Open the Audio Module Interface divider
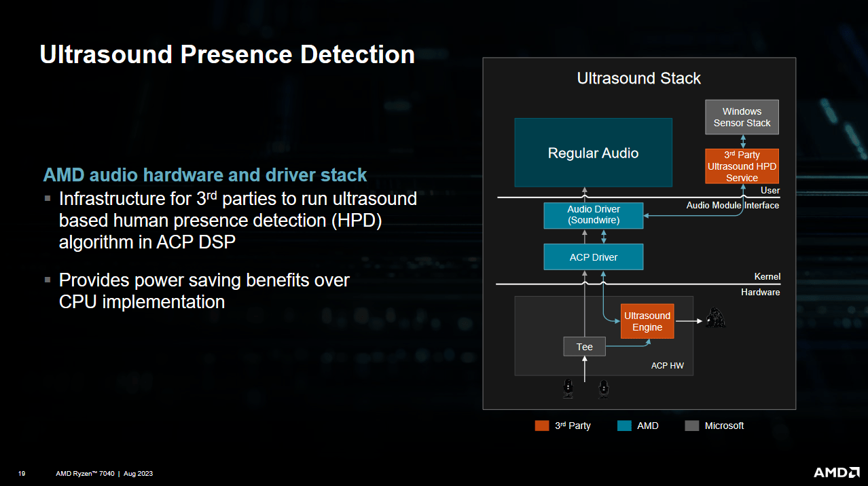The height and width of the screenshot is (486, 868). tap(734, 205)
